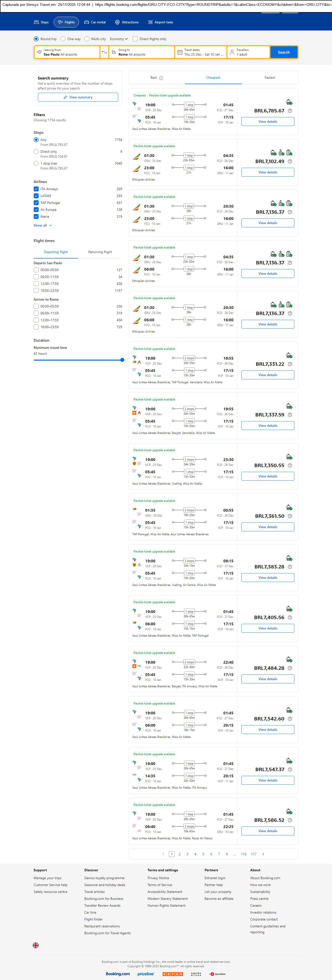The height and width of the screenshot is (980, 332).
Task: Expand the airlines list with Show all
Action: tap(42, 226)
